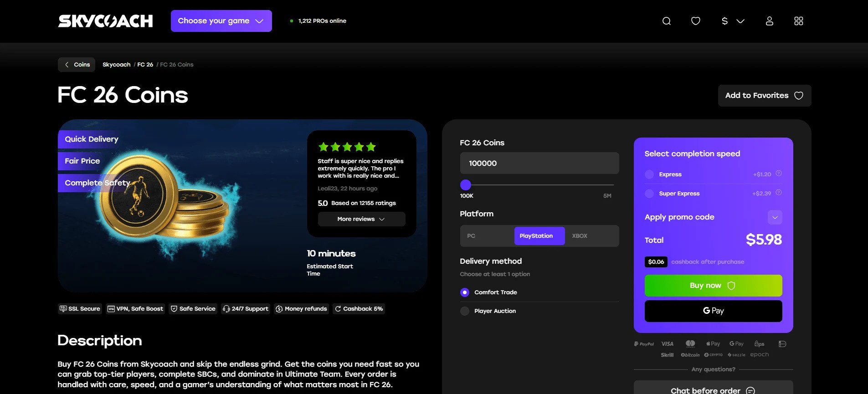Click the coin amount slider handle

(465, 185)
